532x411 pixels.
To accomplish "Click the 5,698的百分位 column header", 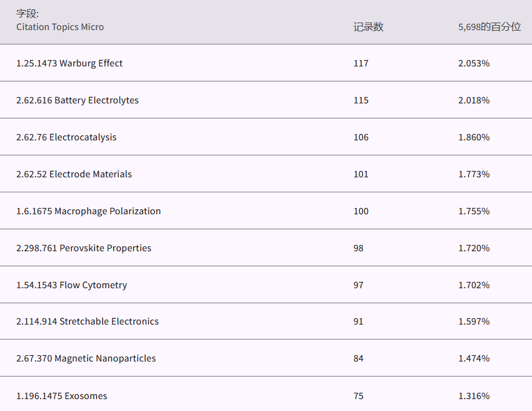I will [489, 27].
